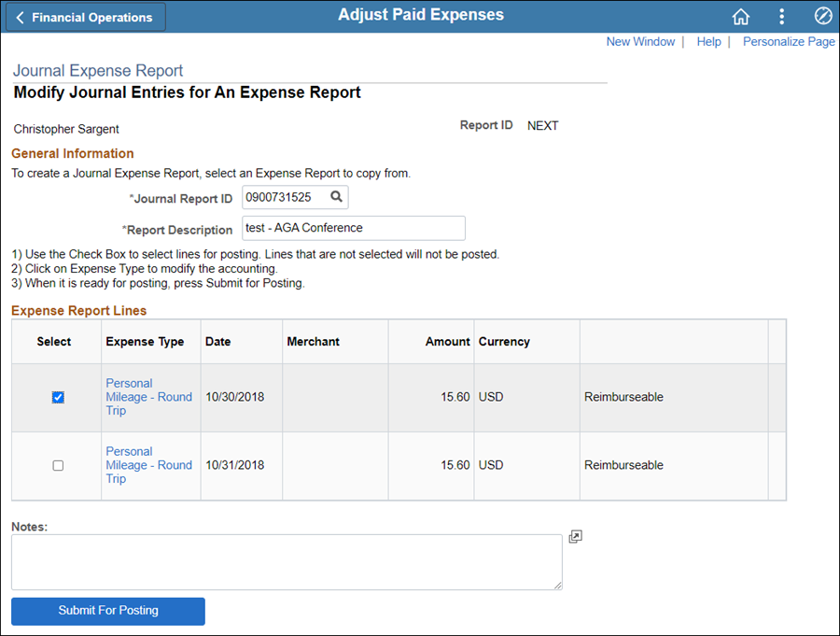Screen dimensions: 840x636
Task: Pop out the Notes editor icon
Action: point(575,537)
